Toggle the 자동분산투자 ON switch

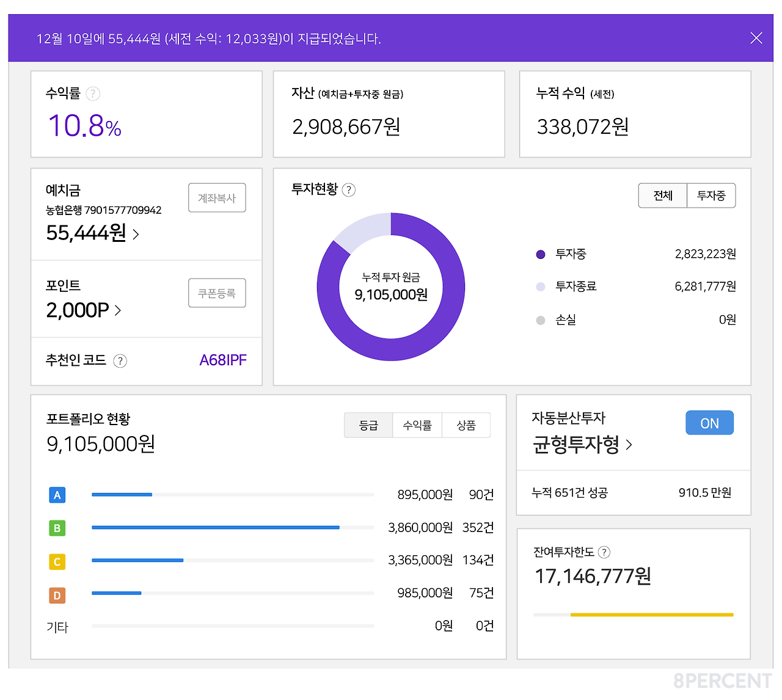coord(709,423)
